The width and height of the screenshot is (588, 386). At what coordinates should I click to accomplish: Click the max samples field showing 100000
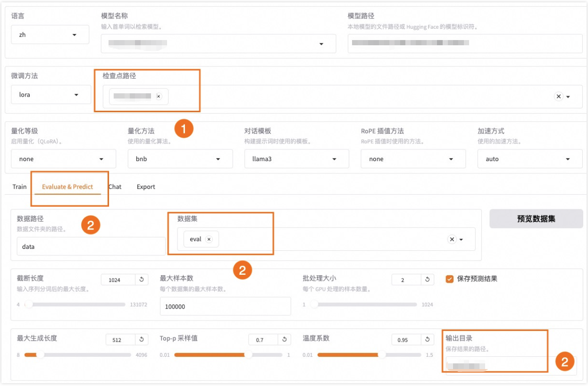[x=225, y=306]
